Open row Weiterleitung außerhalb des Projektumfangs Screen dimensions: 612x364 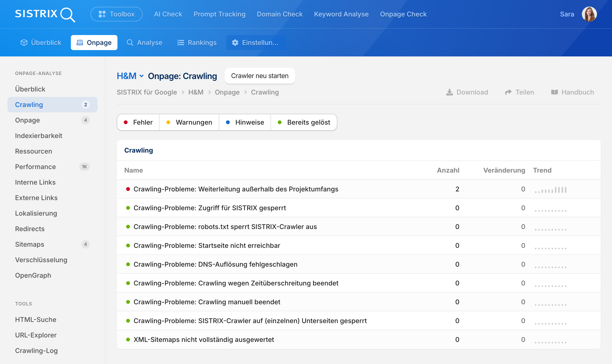point(359,189)
